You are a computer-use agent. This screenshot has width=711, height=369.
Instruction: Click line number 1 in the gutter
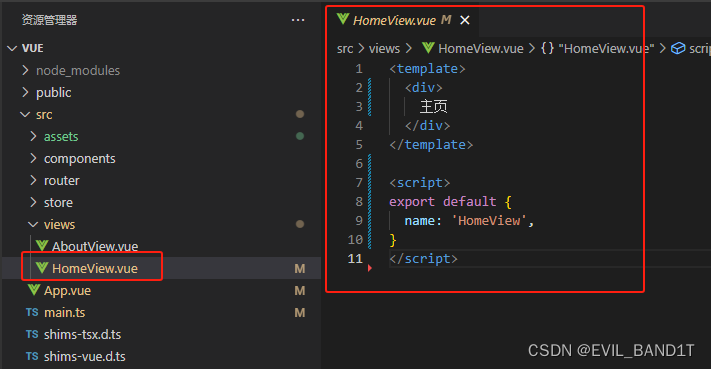(x=359, y=69)
